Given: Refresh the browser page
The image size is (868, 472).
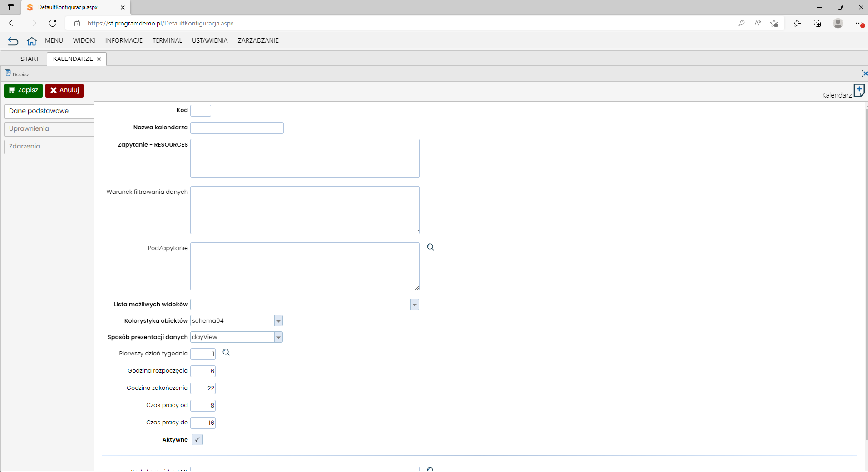Looking at the screenshot, I should click(x=53, y=23).
